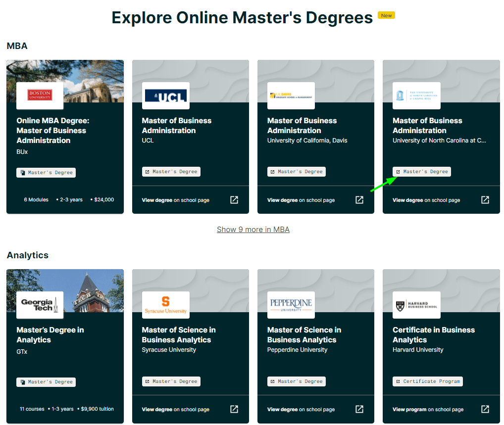Open North Carolina's Master of Business Administration title

[427, 126]
